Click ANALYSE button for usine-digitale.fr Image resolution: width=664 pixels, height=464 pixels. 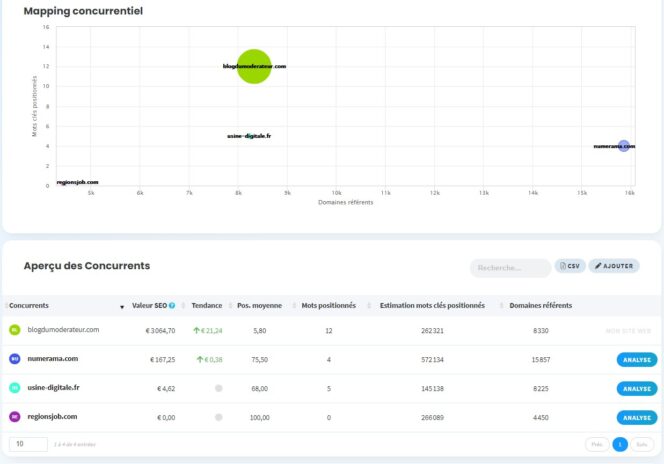coord(637,389)
